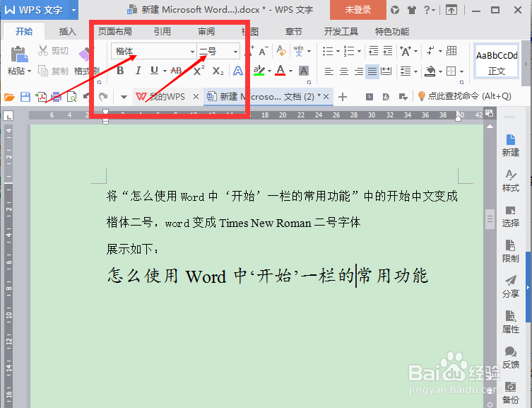Click the open folder icon in quick toolbar
The height and width of the screenshot is (408, 532).
(x=9, y=97)
